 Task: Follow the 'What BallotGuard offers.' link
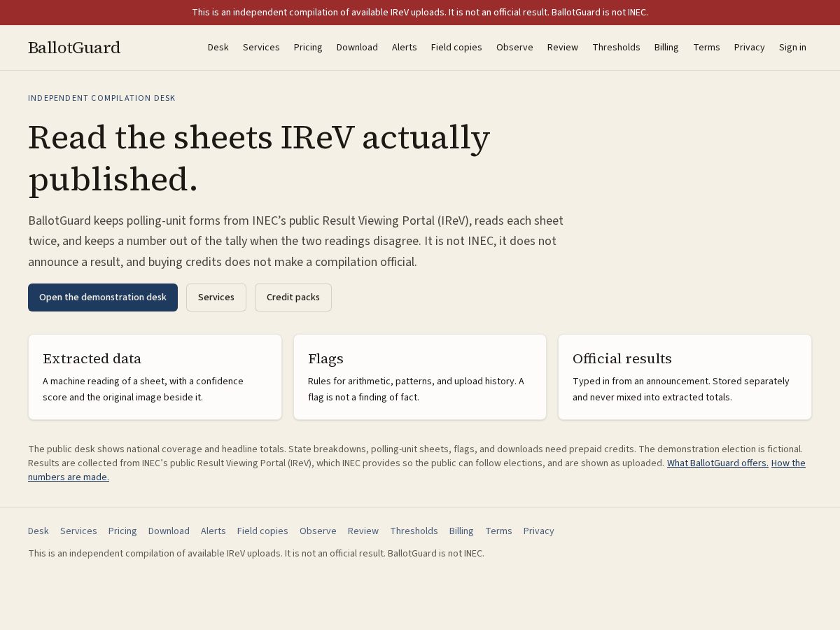(717, 463)
